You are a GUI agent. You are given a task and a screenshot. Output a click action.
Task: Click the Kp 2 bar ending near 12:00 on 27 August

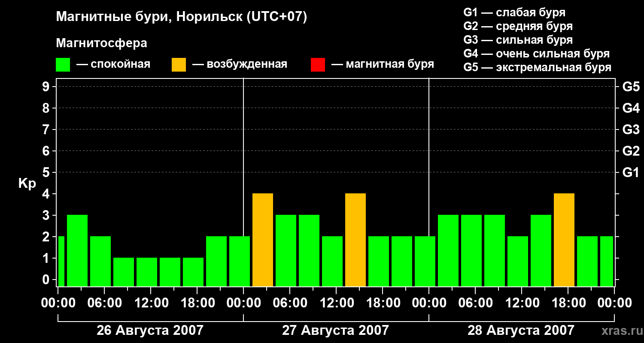coord(332,261)
